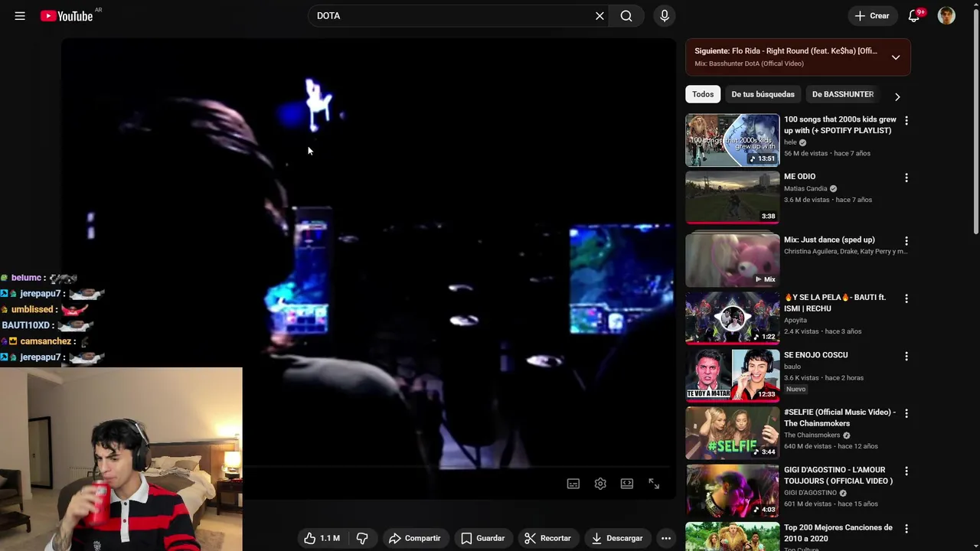Open the Y SE LA PELA thumbnail
The width and height of the screenshot is (980, 551).
pos(732,318)
